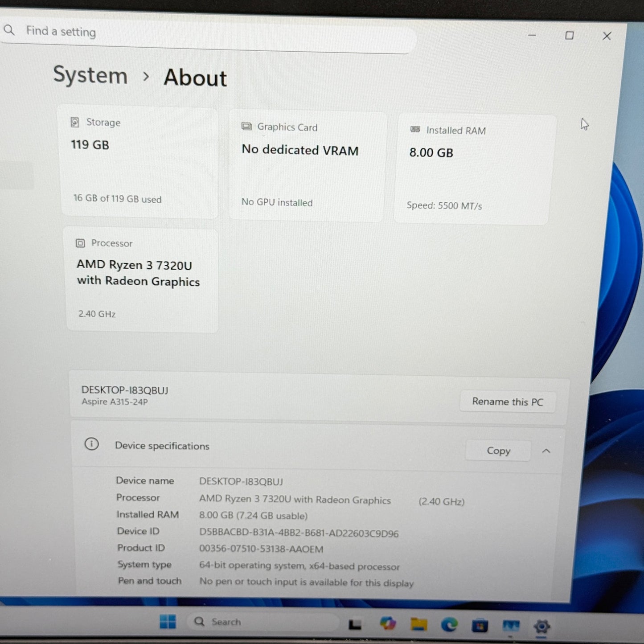Click the Storage card's drive icon
Image resolution: width=644 pixels, height=644 pixels.
[x=75, y=122]
